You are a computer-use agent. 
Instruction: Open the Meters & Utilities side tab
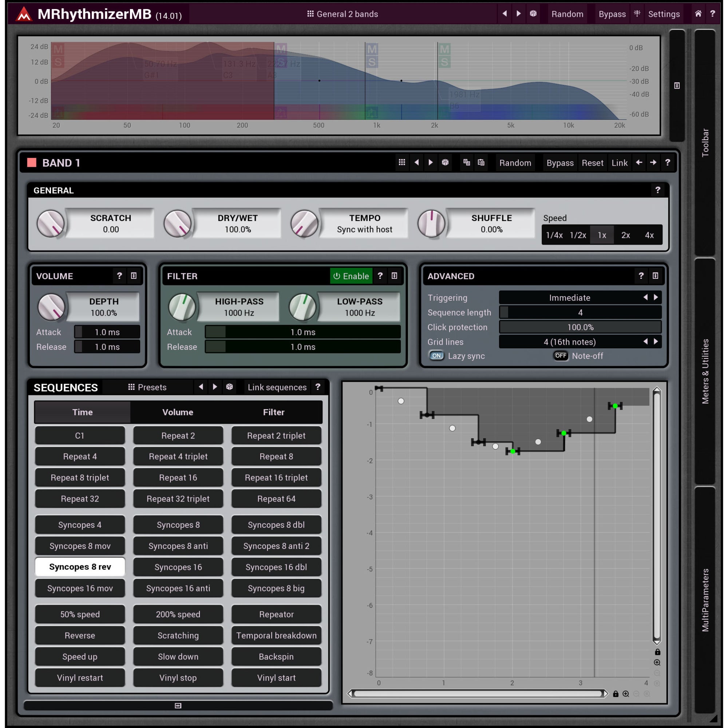(705, 371)
